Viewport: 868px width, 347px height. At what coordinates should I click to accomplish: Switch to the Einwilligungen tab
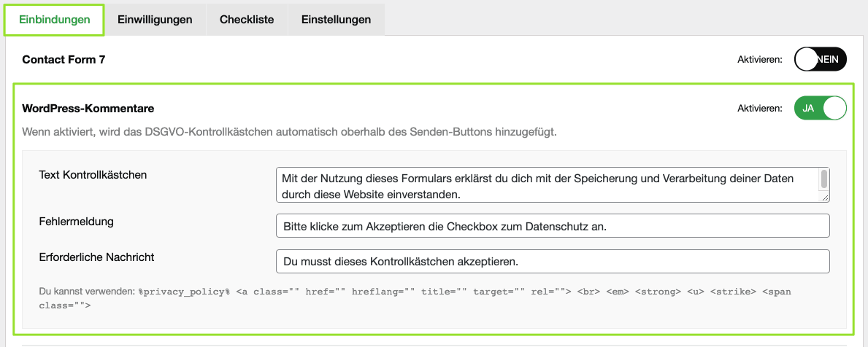(155, 20)
